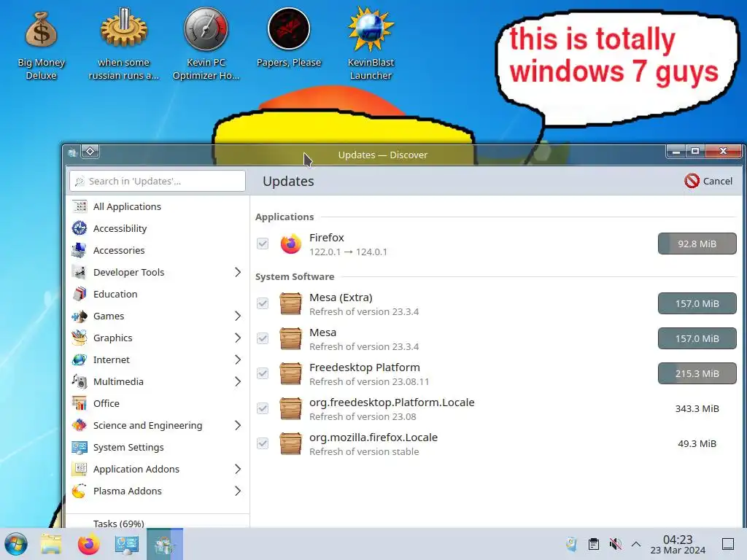Click the Mesa (Extra) package crate icon
747x560 pixels.
tap(290, 304)
